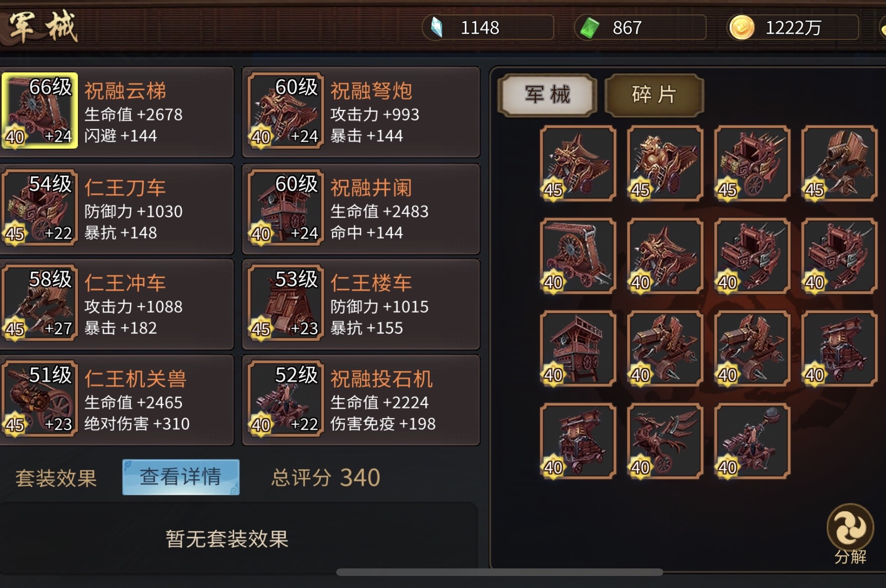The height and width of the screenshot is (588, 886).
Task: Tap the 仁王冲车 level 58 icon
Action: (x=40, y=303)
